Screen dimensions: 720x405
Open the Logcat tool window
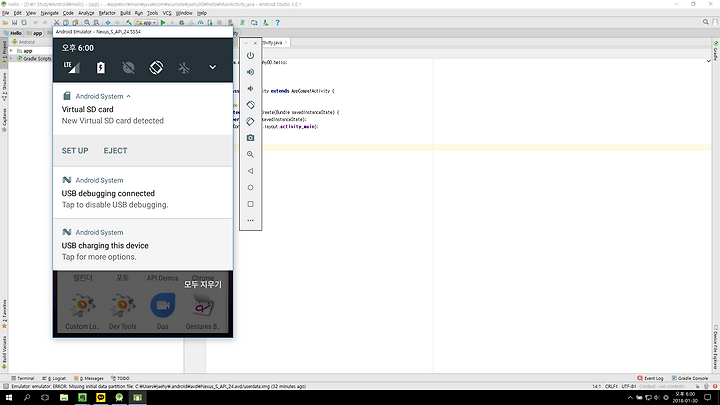(x=54, y=378)
